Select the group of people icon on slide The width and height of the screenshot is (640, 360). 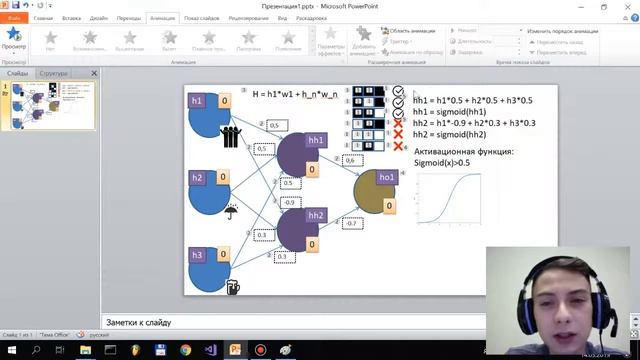(231, 137)
